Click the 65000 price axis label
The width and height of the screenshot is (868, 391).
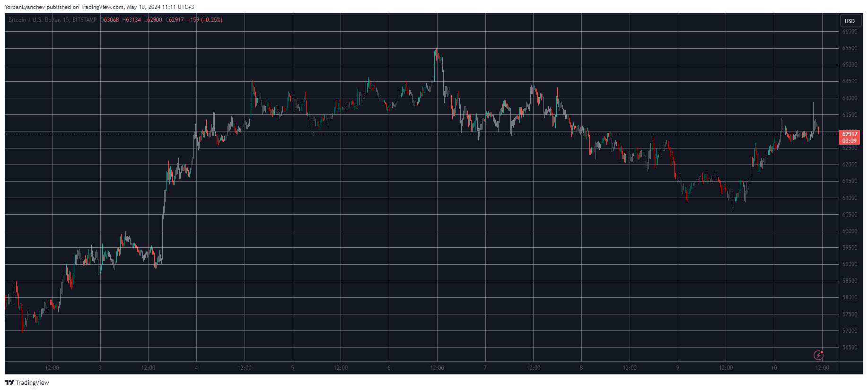pos(850,65)
